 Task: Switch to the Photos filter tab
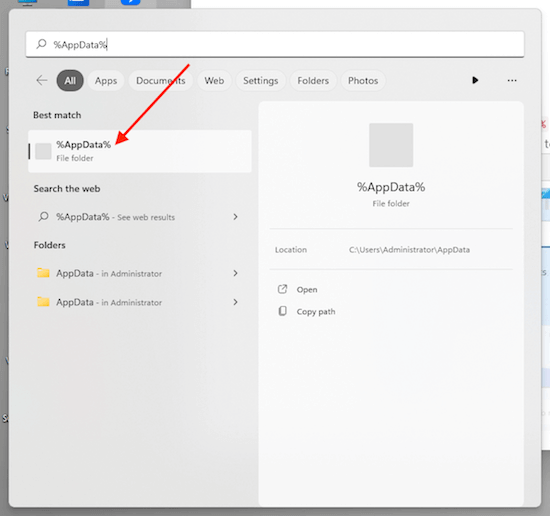pos(363,81)
